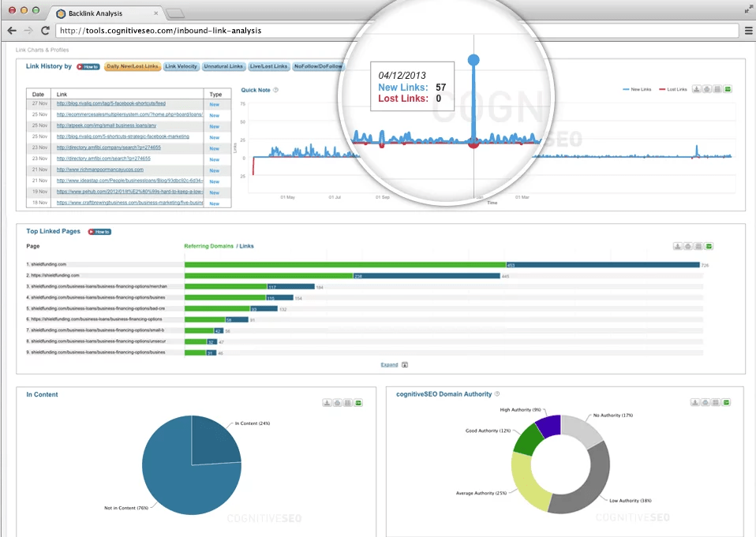Print the Top Linked Pages chart

688,246
